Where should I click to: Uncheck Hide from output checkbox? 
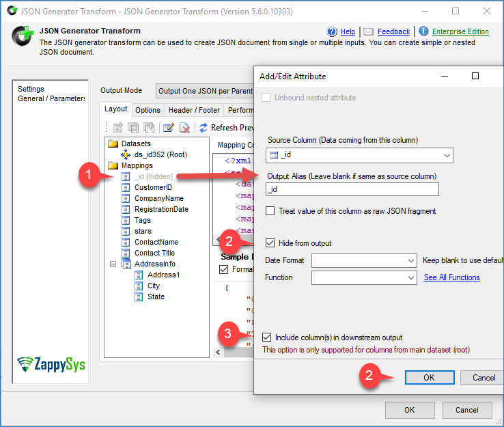270,243
